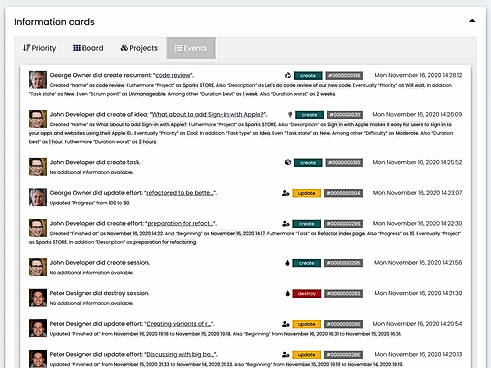491x368 pixels.
Task: Click the Board tab grid icon
Action: (77, 48)
